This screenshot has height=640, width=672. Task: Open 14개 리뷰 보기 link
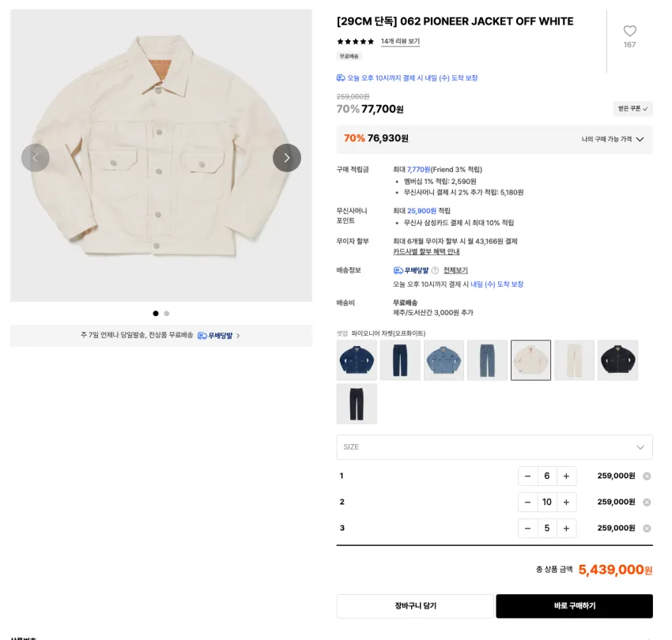pos(400,41)
